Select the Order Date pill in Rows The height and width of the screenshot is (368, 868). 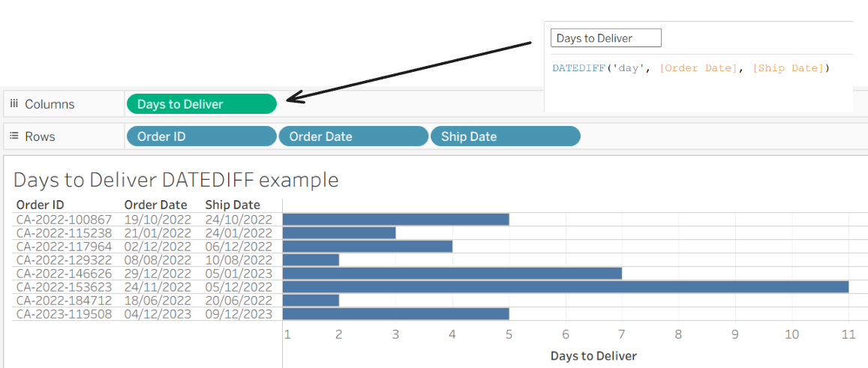point(353,136)
